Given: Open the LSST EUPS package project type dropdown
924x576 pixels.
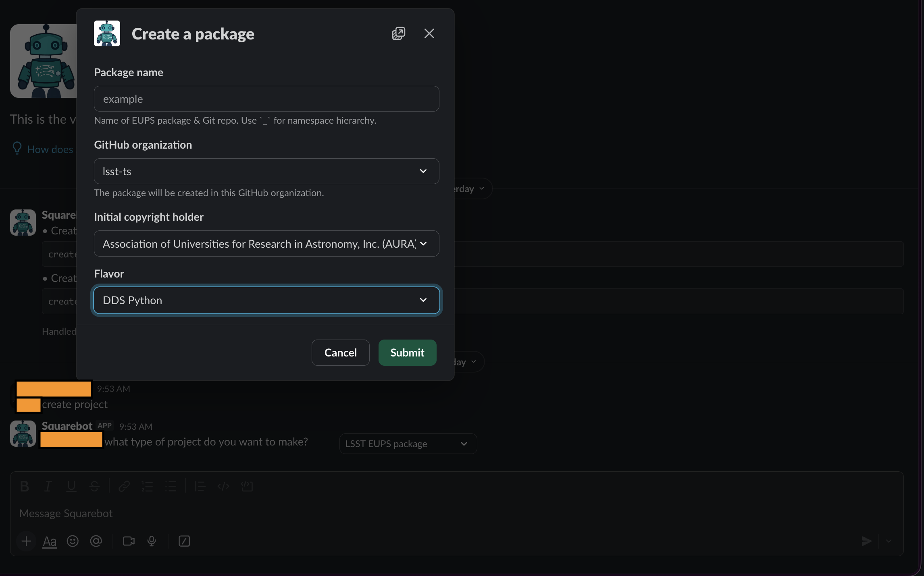Looking at the screenshot, I should coord(408,443).
